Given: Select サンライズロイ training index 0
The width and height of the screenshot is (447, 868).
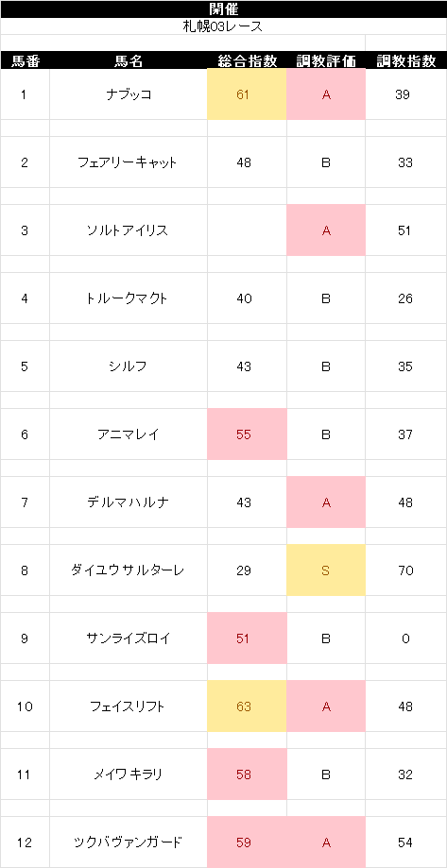Looking at the screenshot, I should [x=406, y=638].
